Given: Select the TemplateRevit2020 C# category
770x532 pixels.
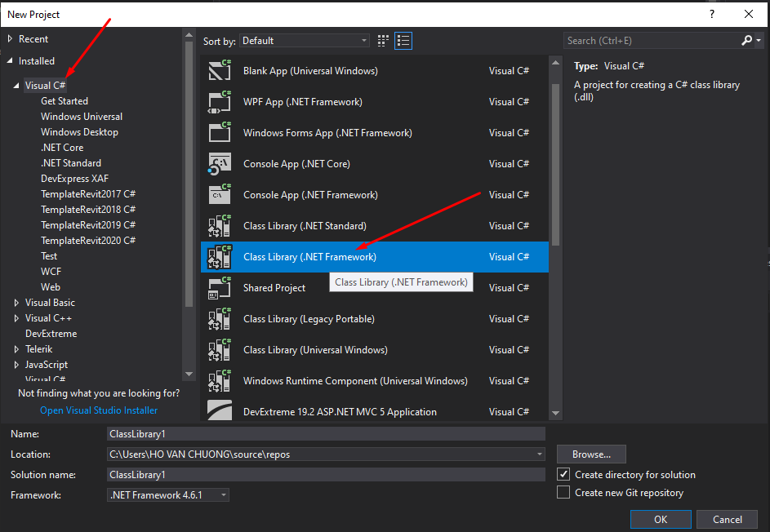Looking at the screenshot, I should coord(87,240).
